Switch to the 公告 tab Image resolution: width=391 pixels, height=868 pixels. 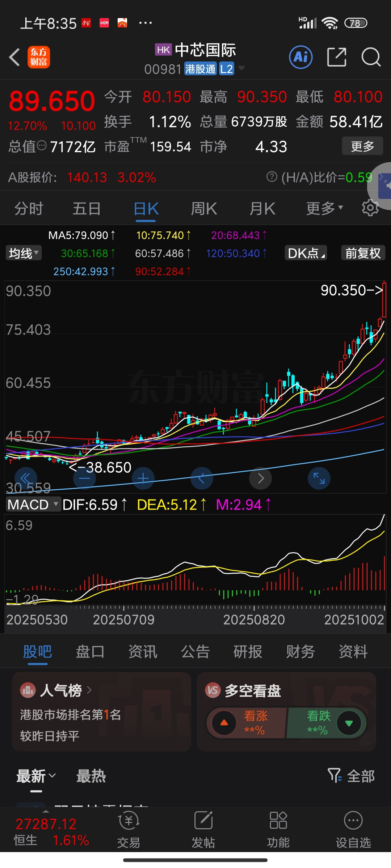point(195,652)
